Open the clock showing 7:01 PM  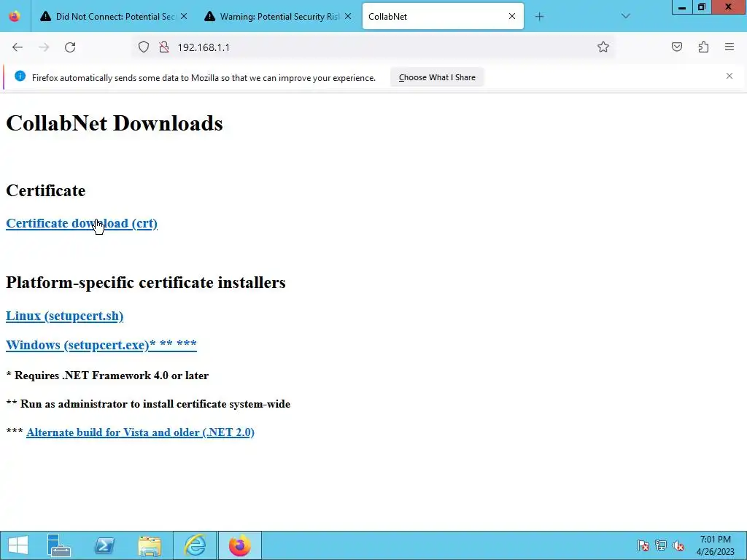click(715, 545)
